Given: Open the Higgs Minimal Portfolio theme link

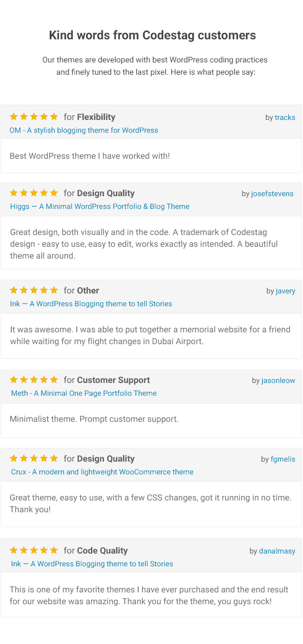Looking at the screenshot, I should pos(100,206).
